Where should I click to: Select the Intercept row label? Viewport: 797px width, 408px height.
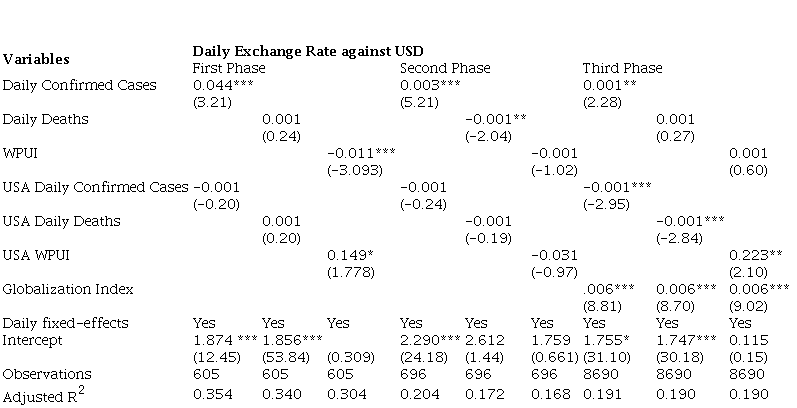32,340
